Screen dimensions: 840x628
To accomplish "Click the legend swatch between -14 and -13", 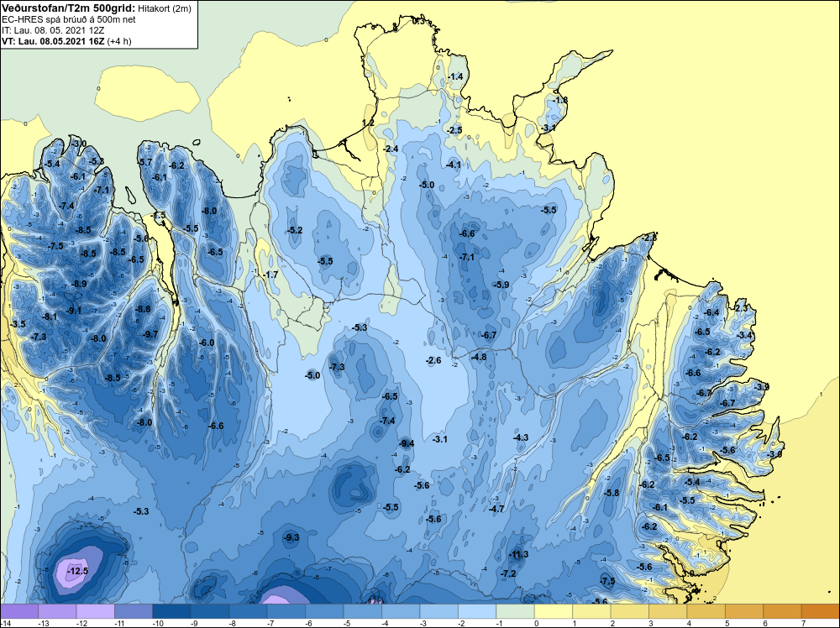I will [x=19, y=611].
